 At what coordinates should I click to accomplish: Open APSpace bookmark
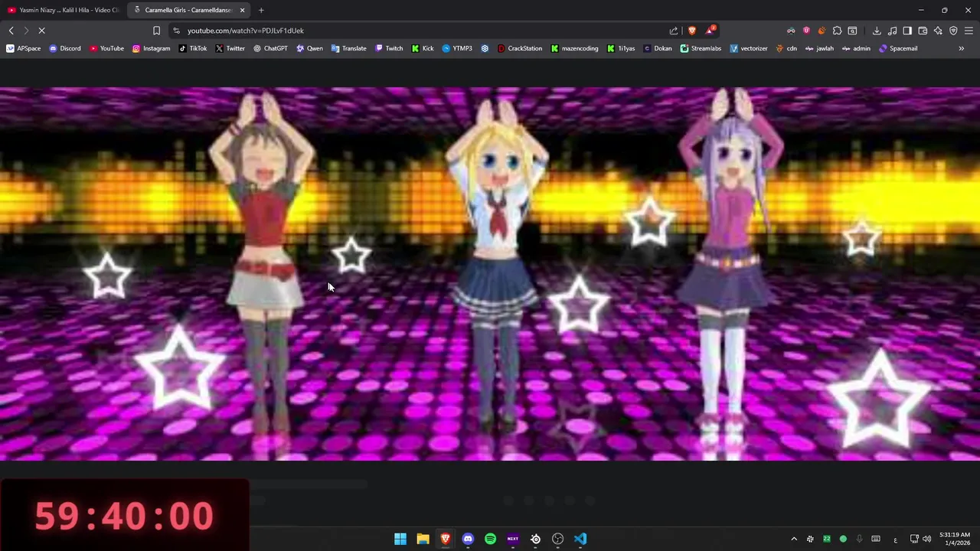coord(23,48)
